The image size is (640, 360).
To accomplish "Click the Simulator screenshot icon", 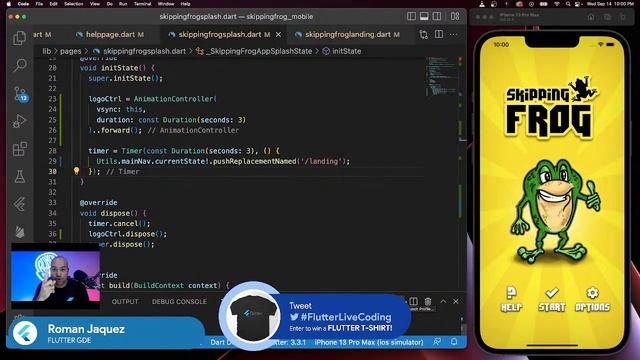I will 607,17.
